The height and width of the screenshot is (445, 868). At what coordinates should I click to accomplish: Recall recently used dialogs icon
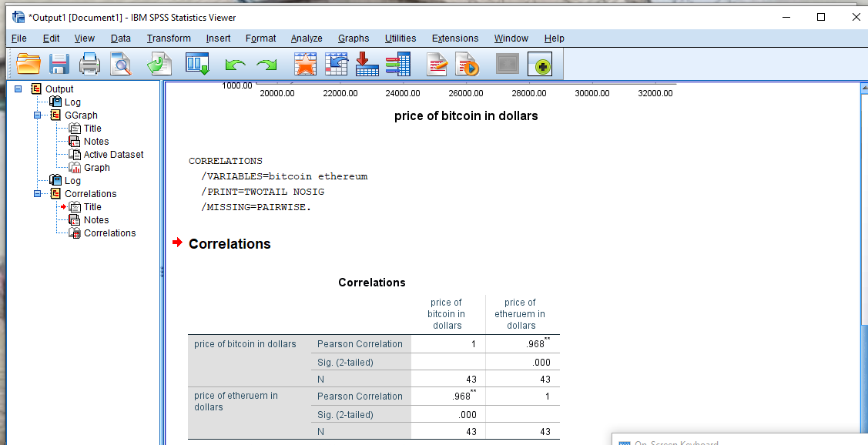click(197, 64)
